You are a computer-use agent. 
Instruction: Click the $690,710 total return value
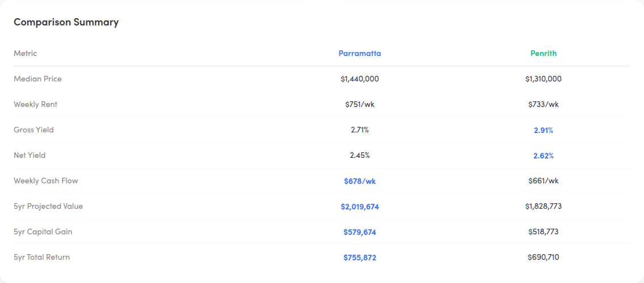tap(543, 257)
